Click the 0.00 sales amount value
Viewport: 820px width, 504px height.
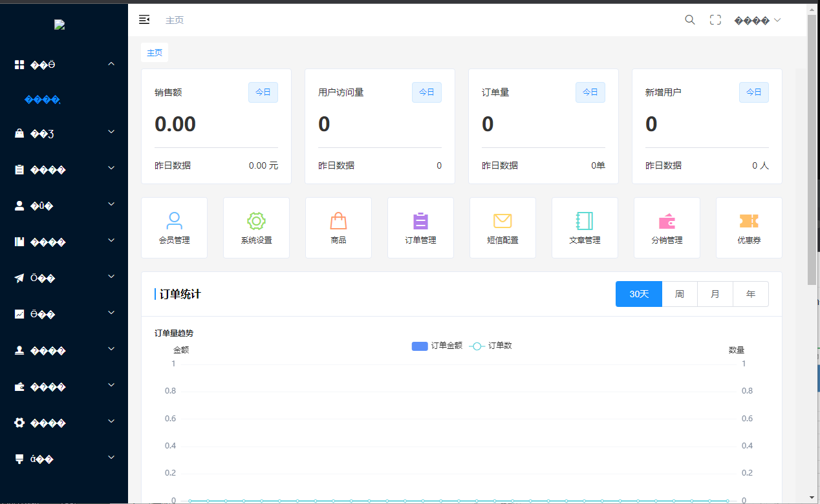tap(175, 124)
